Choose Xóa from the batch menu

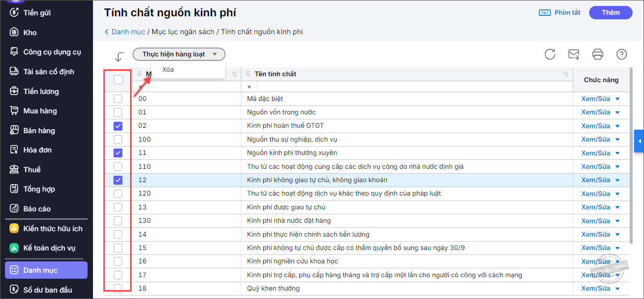pyautogui.click(x=168, y=70)
